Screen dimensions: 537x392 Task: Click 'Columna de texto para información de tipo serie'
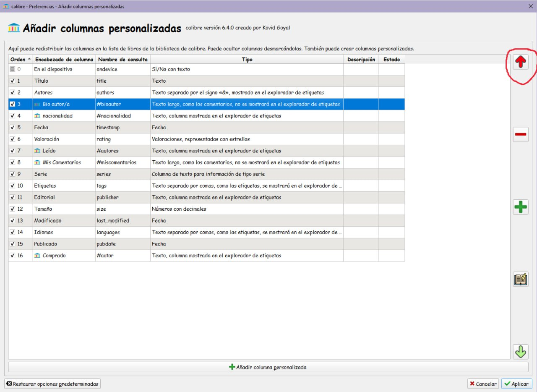pyautogui.click(x=247, y=174)
